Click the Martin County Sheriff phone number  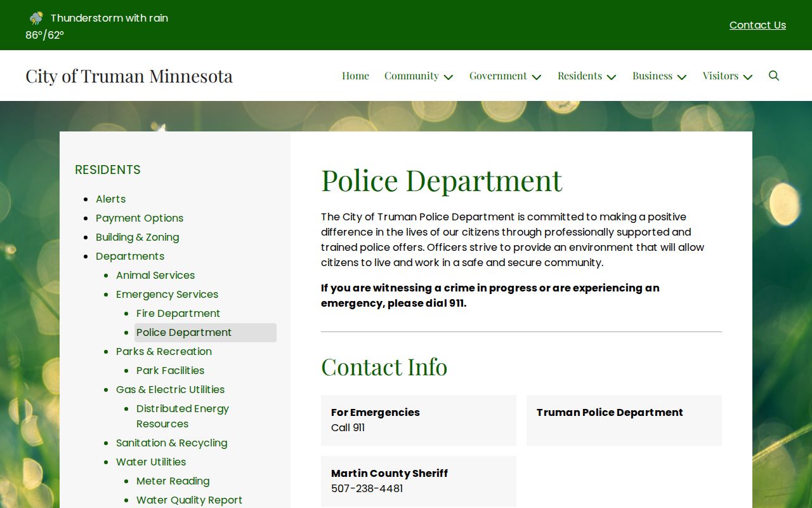point(367,488)
